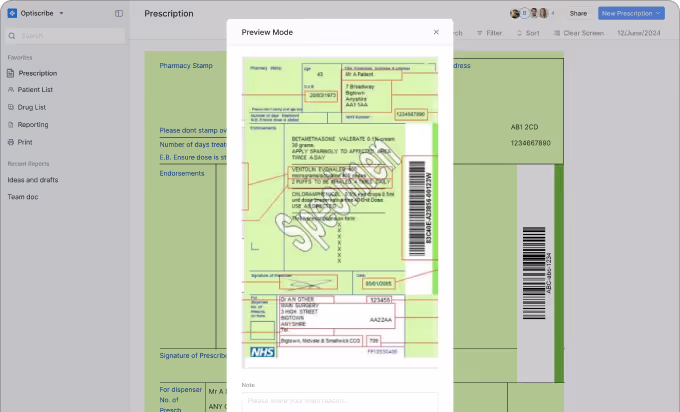This screenshot has height=412, width=680.
Task: Click the AB1 2CD postcode text
Action: [x=524, y=127]
